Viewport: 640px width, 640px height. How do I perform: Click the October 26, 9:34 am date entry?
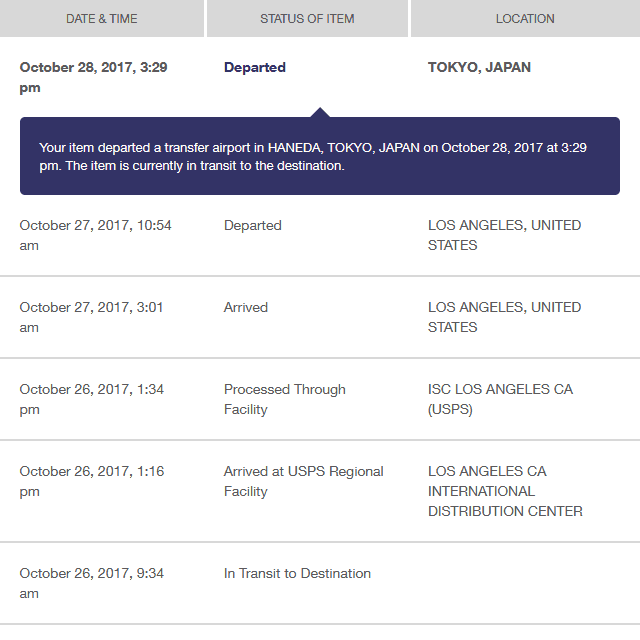[91, 583]
